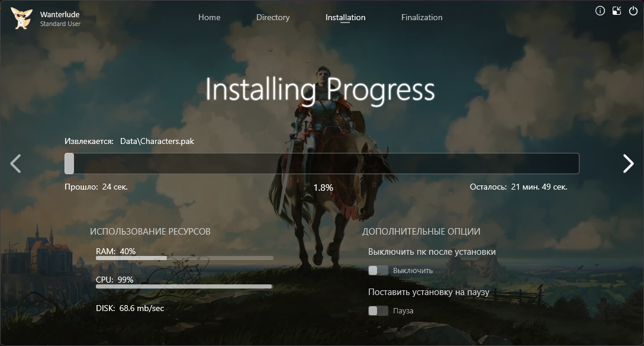Toggle shutdown PC after installation switch
Viewport: 644px width, 346px height.
click(x=378, y=270)
